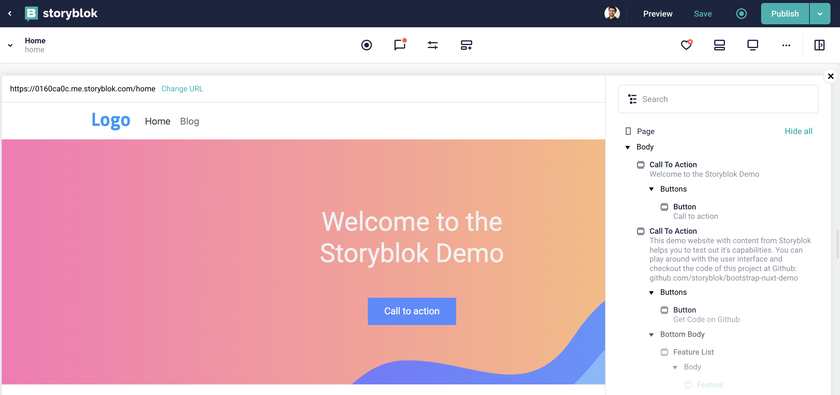
Task: Select the second Call To Action block
Action: (x=673, y=231)
